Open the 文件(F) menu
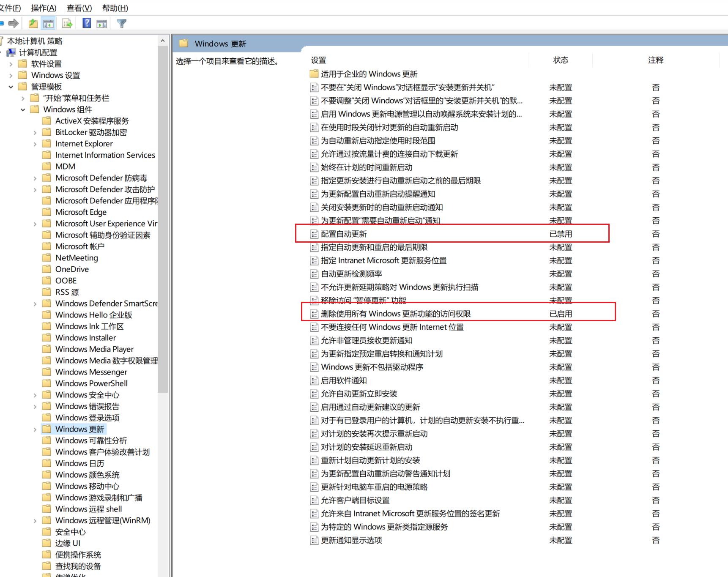Screen dimensions: 728x577 pyautogui.click(x=10, y=8)
